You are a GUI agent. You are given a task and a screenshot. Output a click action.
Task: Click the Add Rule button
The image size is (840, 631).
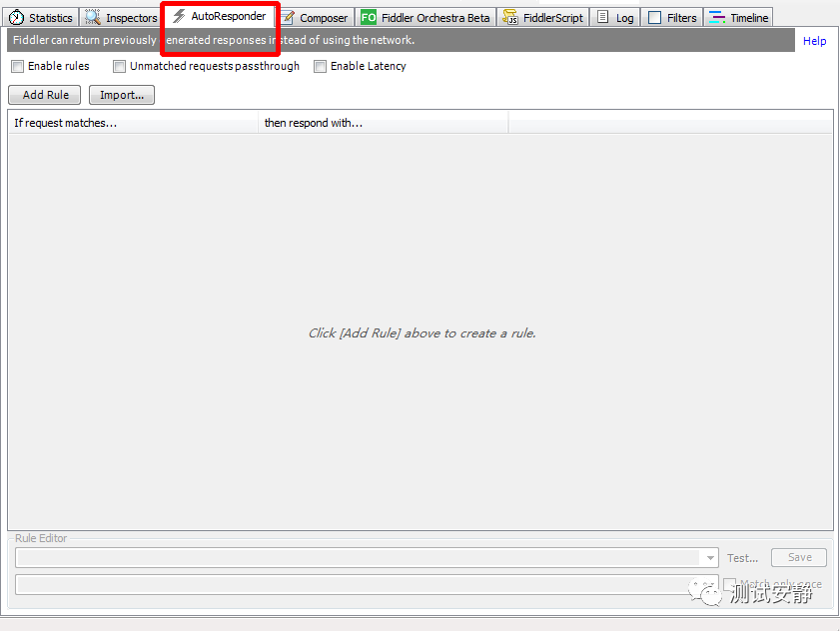pyautogui.click(x=45, y=95)
